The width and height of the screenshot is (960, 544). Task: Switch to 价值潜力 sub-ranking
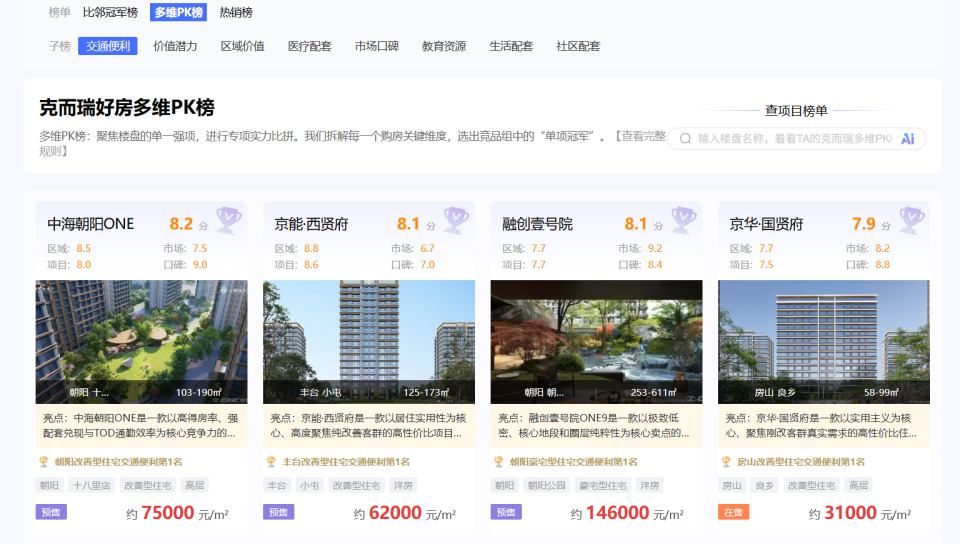tap(175, 46)
